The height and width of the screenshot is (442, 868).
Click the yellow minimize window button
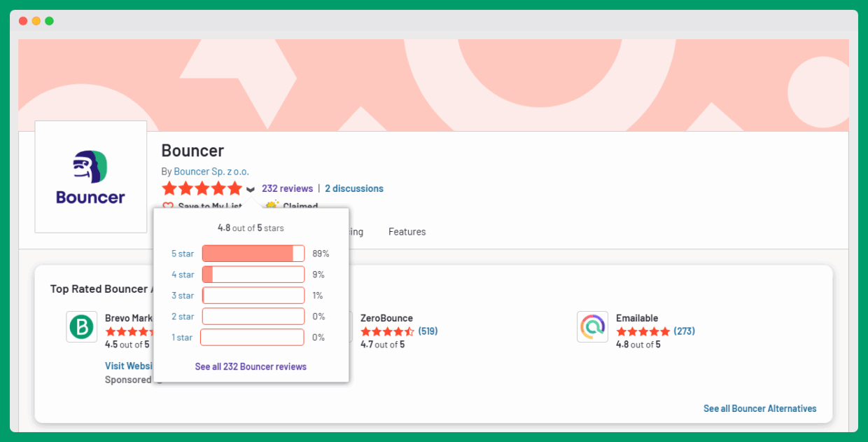pos(36,21)
